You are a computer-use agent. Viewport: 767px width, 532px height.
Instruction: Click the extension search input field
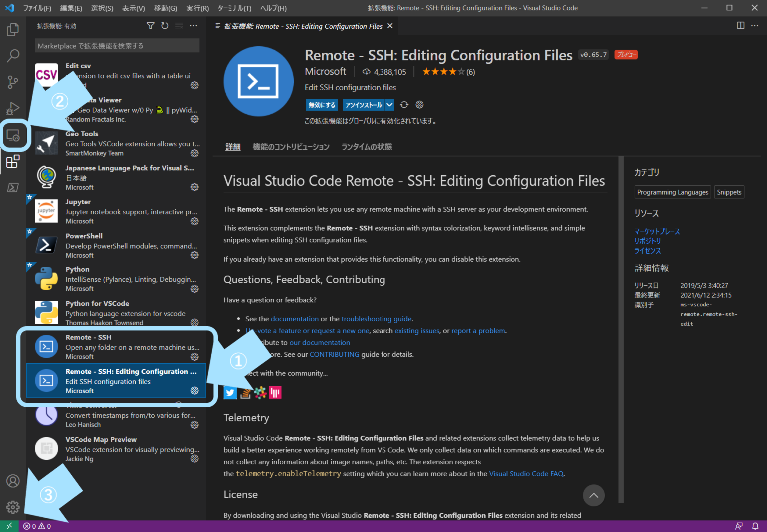117,45
